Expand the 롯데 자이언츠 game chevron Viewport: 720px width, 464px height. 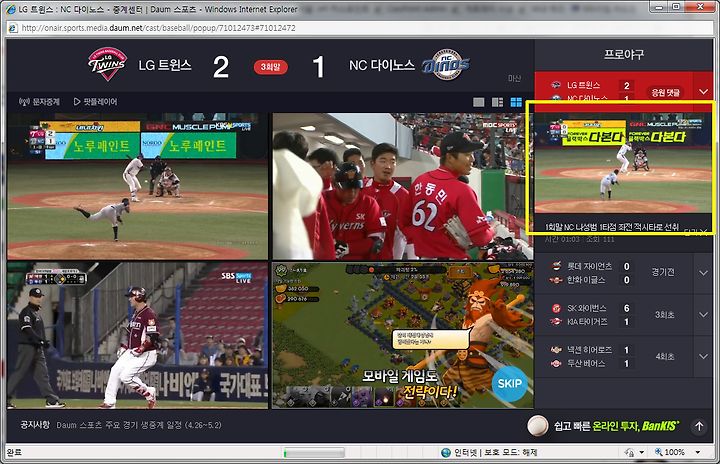point(703,273)
